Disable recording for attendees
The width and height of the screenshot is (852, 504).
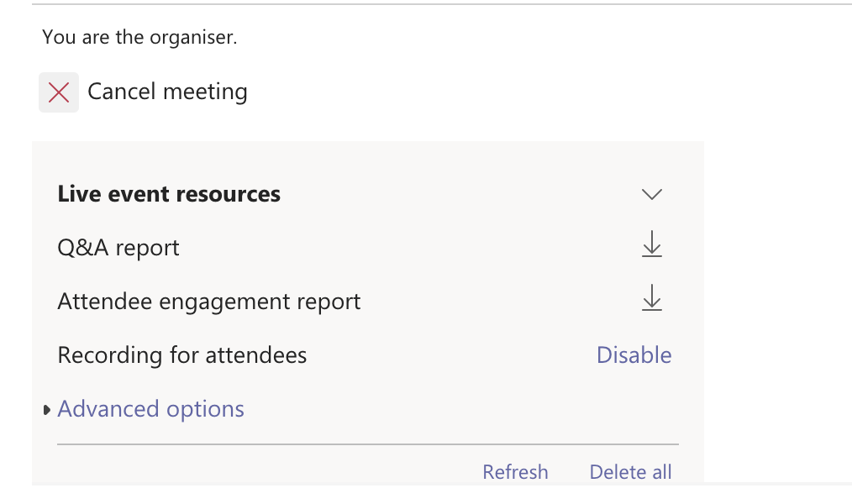click(634, 355)
